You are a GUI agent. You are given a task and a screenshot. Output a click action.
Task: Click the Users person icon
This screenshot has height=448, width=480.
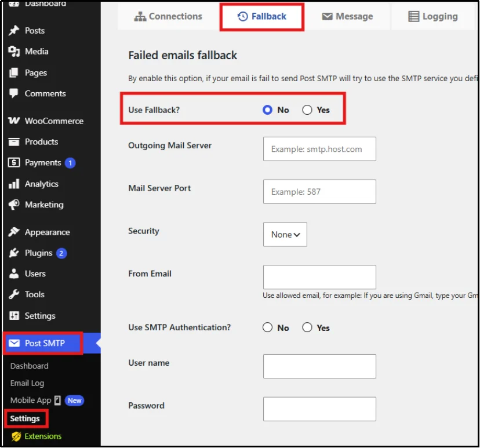pos(14,274)
